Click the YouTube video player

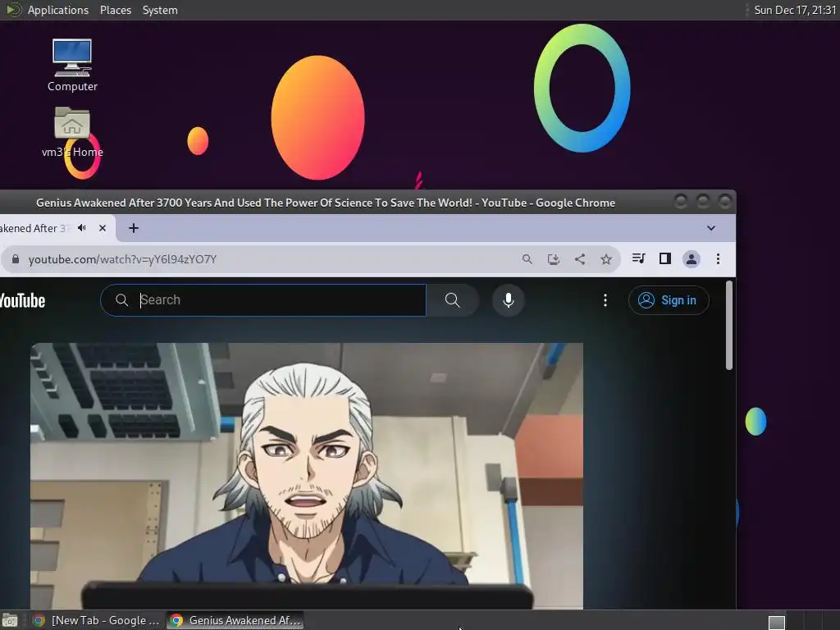click(307, 476)
